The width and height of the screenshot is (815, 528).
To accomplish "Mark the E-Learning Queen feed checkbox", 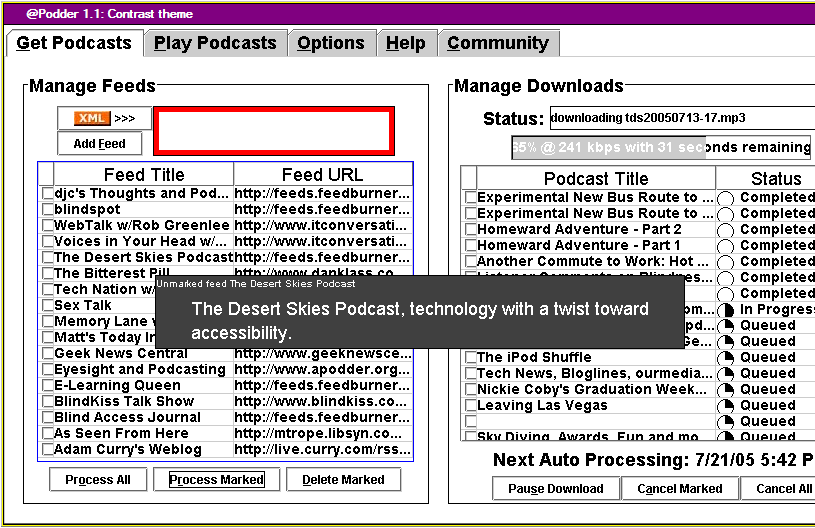I will pyautogui.click(x=48, y=386).
